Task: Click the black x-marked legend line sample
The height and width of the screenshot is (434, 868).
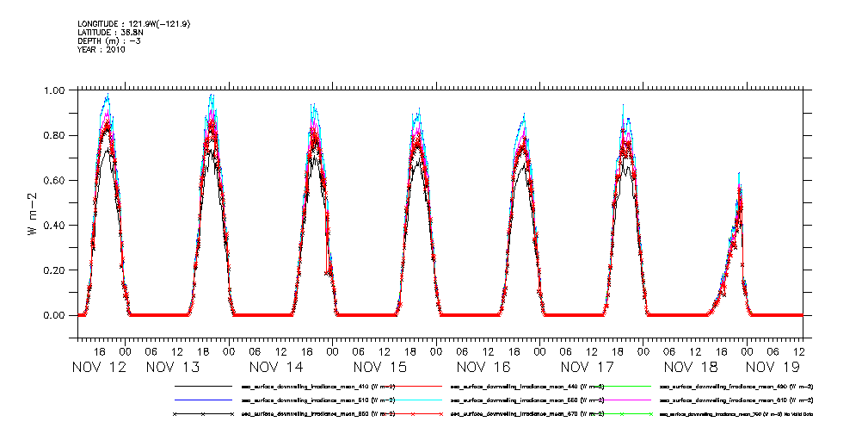Action: (x=203, y=413)
